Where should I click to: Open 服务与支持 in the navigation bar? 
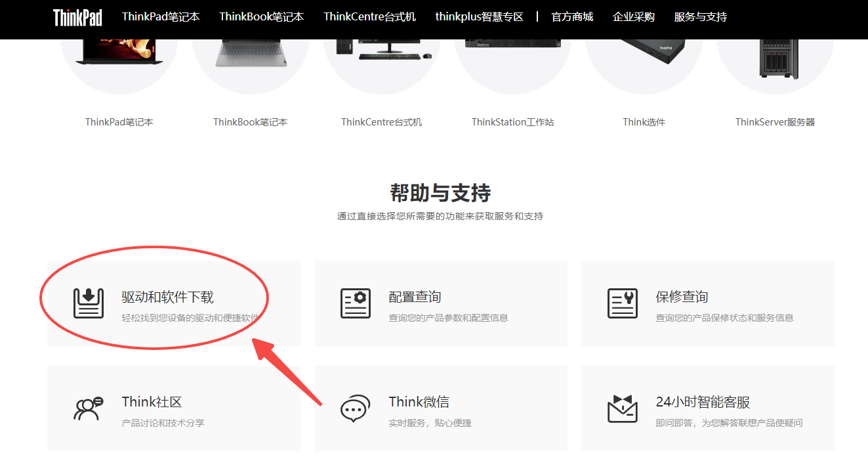point(700,17)
